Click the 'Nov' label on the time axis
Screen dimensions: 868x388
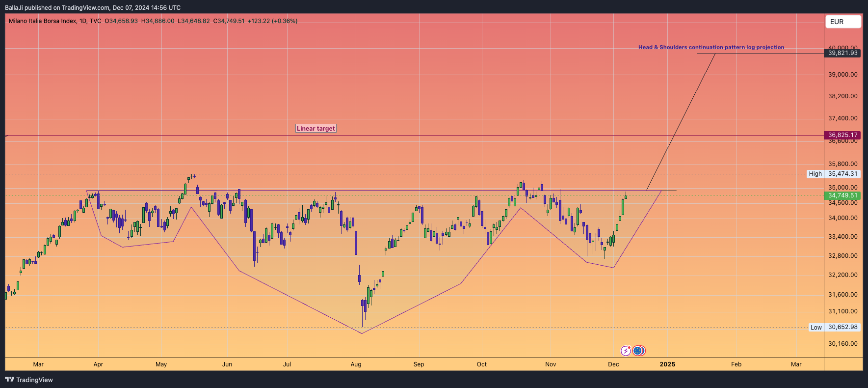pos(551,364)
